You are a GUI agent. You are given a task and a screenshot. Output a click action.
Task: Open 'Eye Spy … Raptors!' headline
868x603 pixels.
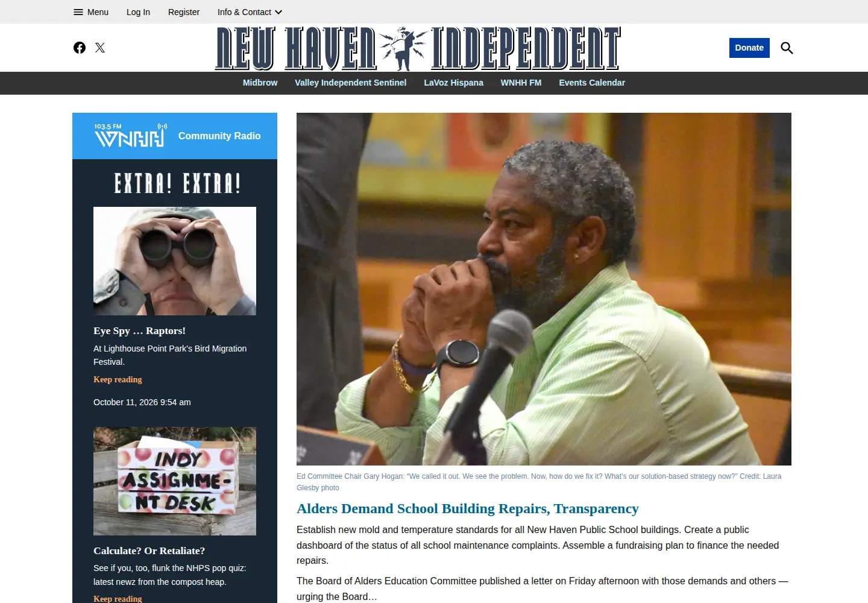[x=139, y=330]
